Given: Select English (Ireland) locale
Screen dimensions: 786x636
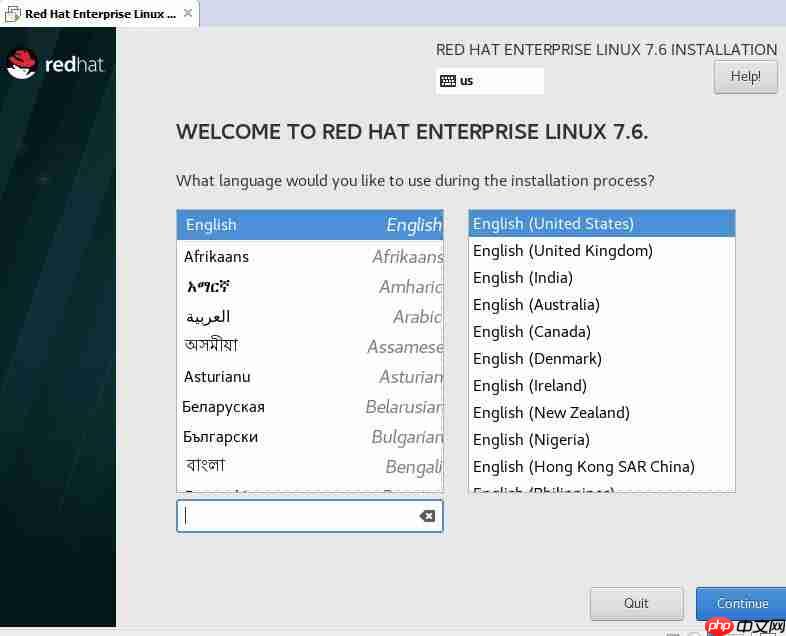Looking at the screenshot, I should [x=602, y=386].
